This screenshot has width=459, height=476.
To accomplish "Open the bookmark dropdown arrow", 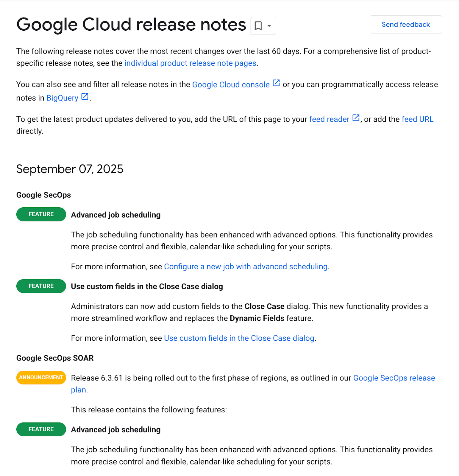I will click(x=268, y=26).
